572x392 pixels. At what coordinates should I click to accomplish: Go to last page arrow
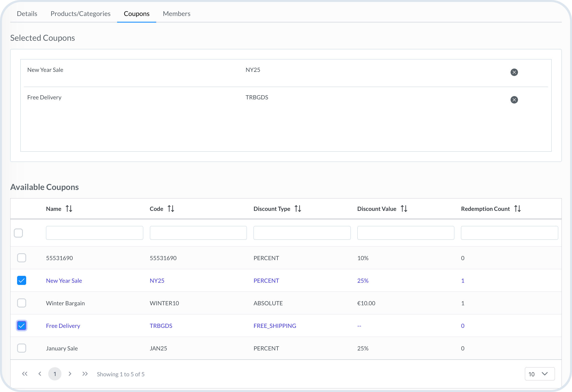pos(85,374)
